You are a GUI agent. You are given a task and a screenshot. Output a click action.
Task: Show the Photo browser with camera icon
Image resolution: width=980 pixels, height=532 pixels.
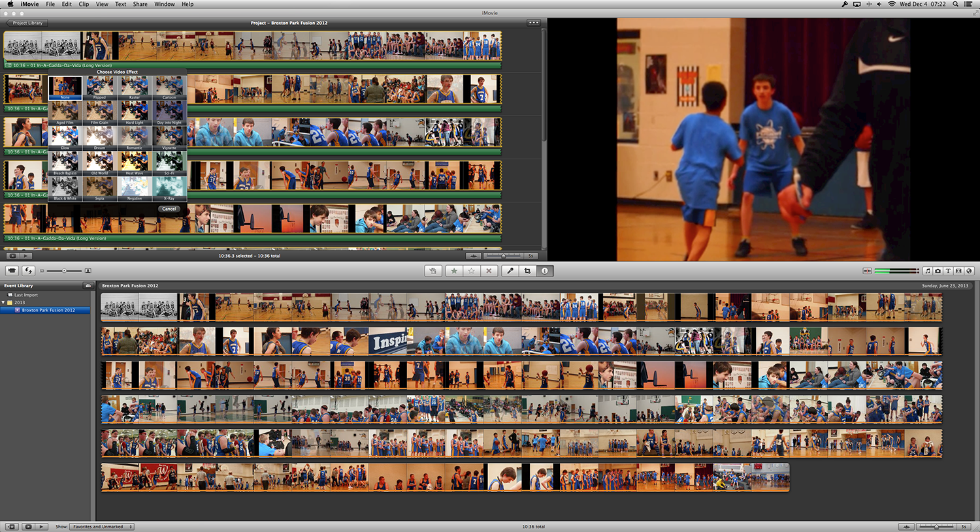click(938, 271)
